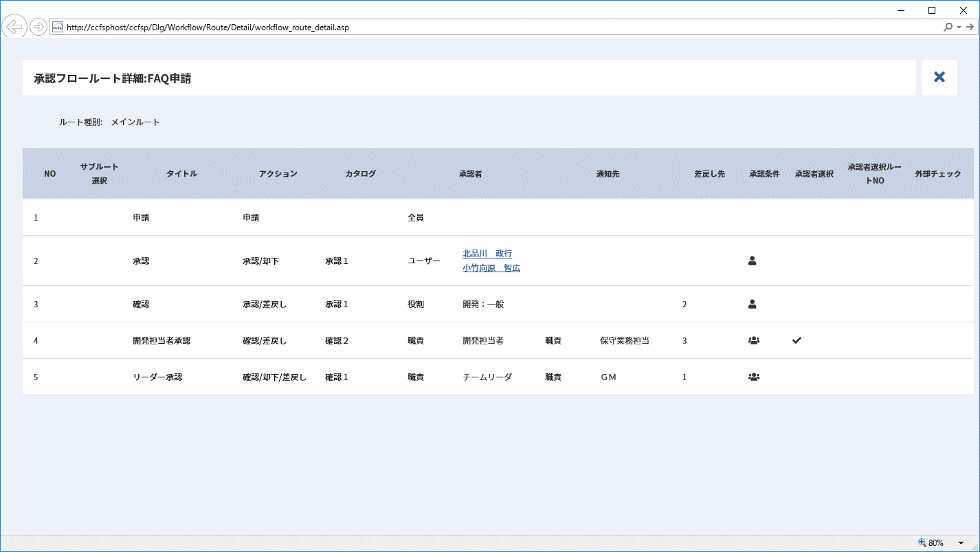980x552 pixels.
Task: Click the 確認/却下/差戻し action cell
Action: (x=274, y=377)
